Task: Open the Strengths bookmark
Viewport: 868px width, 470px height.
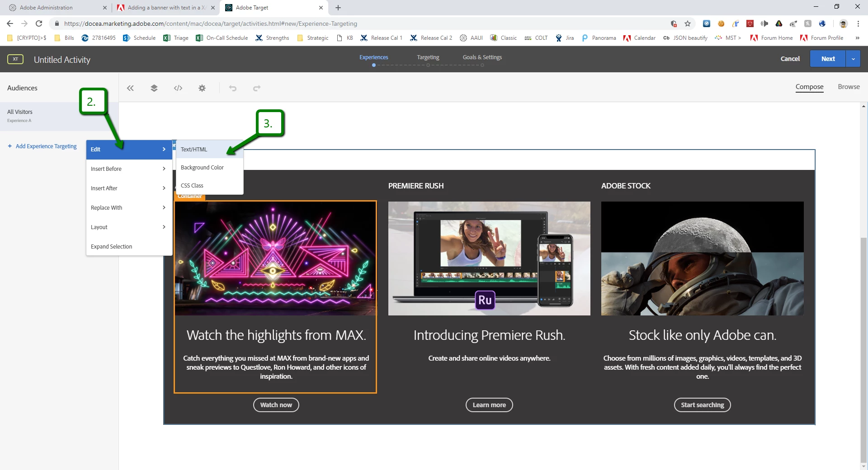Action: pos(272,38)
